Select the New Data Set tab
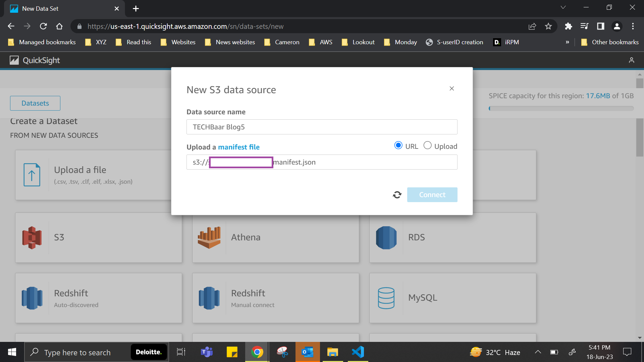The image size is (644, 362). (64, 9)
